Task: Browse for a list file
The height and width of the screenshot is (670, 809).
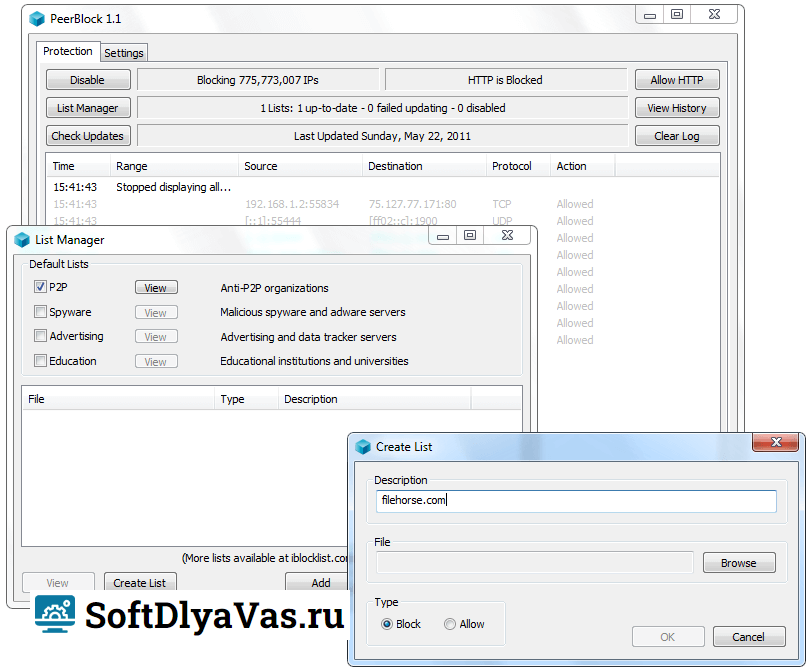Action: point(739,563)
